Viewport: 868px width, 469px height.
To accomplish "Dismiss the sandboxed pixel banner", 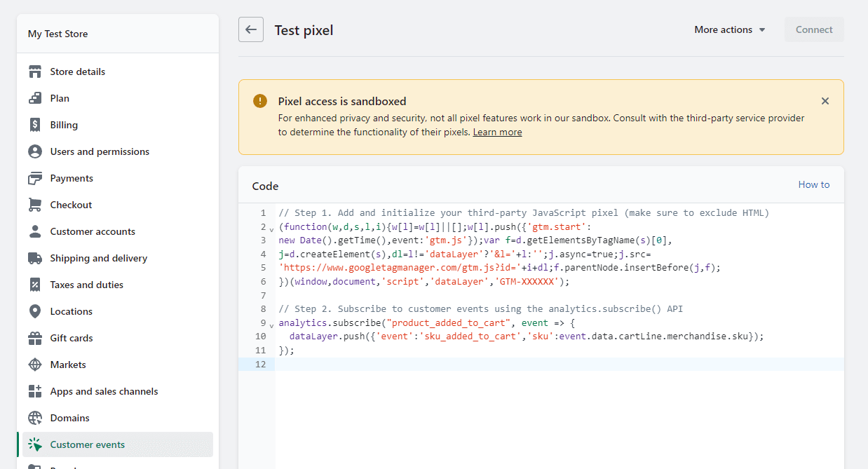I will (825, 101).
